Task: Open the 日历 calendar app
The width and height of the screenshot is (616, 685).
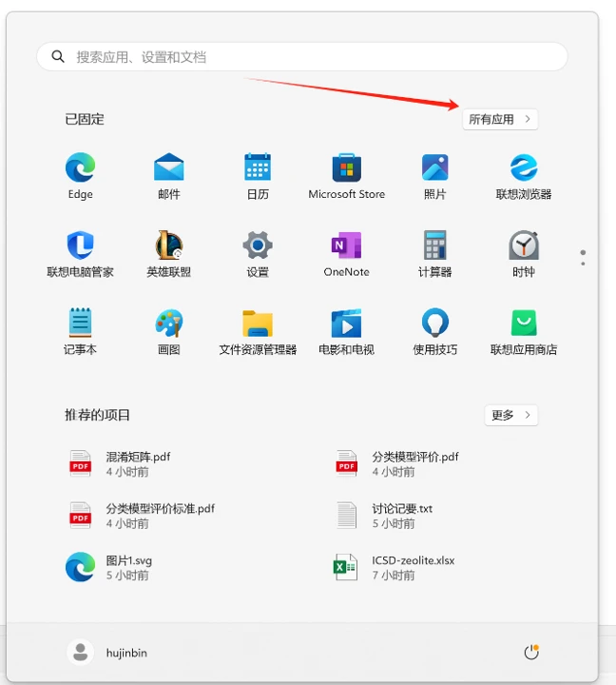Action: (258, 176)
